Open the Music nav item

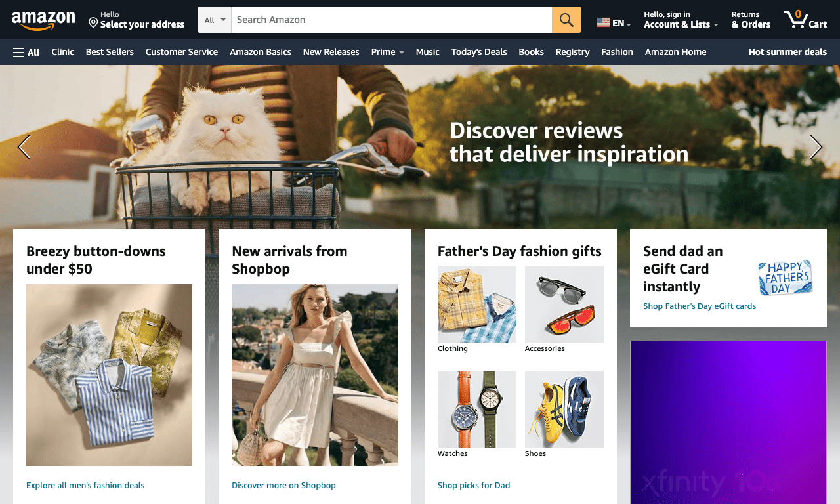pos(428,52)
